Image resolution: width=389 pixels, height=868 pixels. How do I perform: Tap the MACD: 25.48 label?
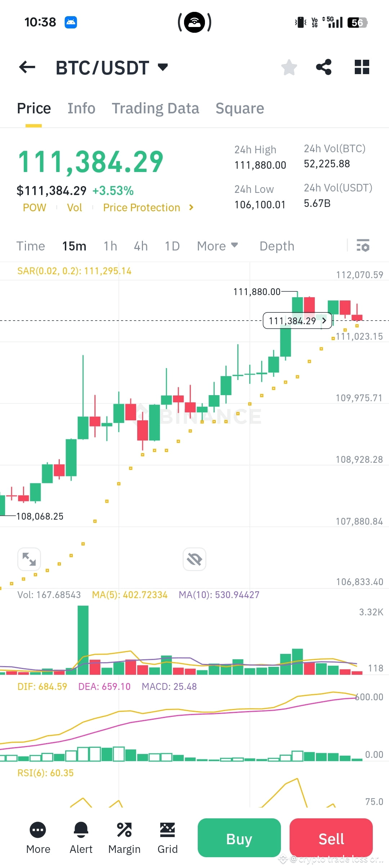[169, 687]
